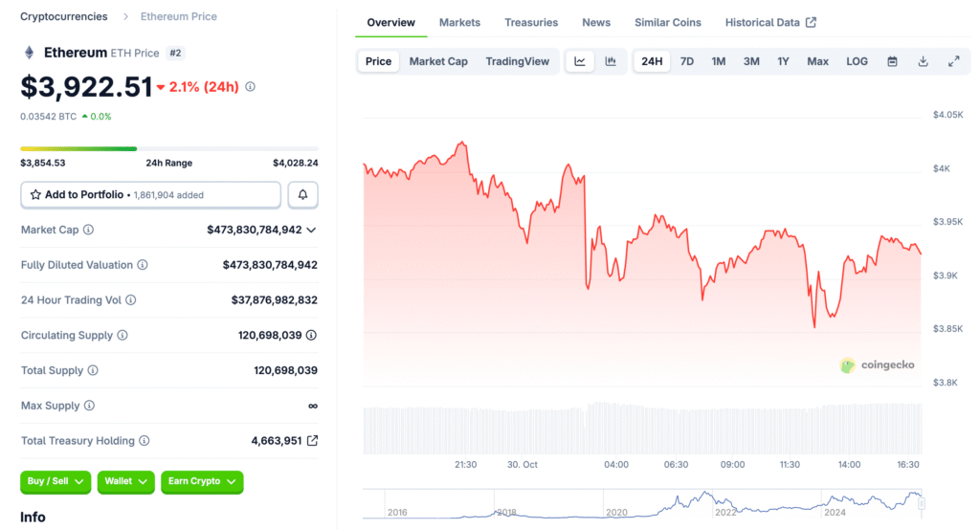Open the calendar date range picker
Image resolution: width=980 pixels, height=529 pixels.
coord(892,61)
